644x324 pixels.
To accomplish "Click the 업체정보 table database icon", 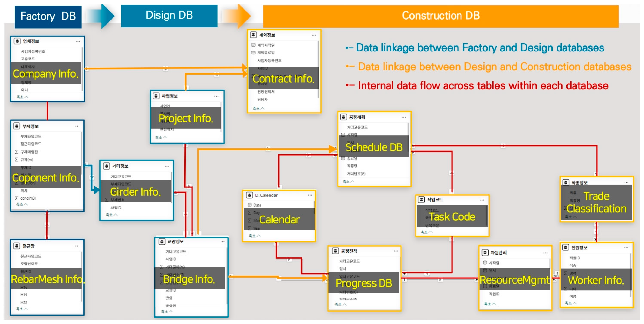I will pyautogui.click(x=17, y=41).
